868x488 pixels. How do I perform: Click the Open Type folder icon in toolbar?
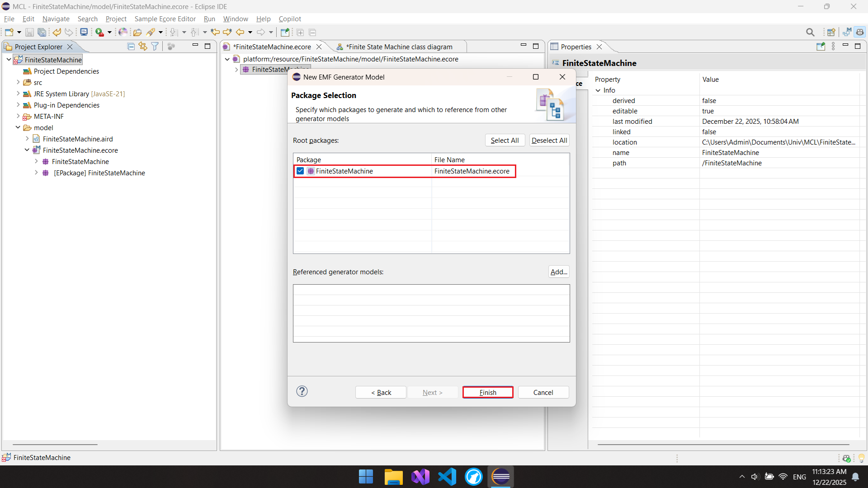click(x=137, y=32)
